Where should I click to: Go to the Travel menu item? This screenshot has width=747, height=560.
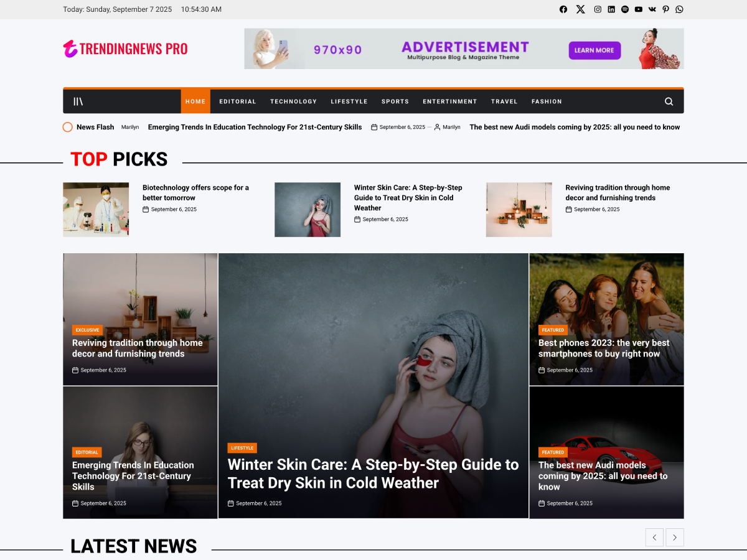tap(504, 101)
